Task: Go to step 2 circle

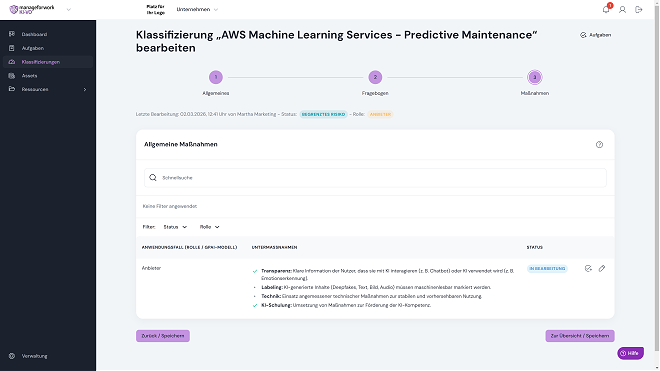Action: tap(375, 77)
